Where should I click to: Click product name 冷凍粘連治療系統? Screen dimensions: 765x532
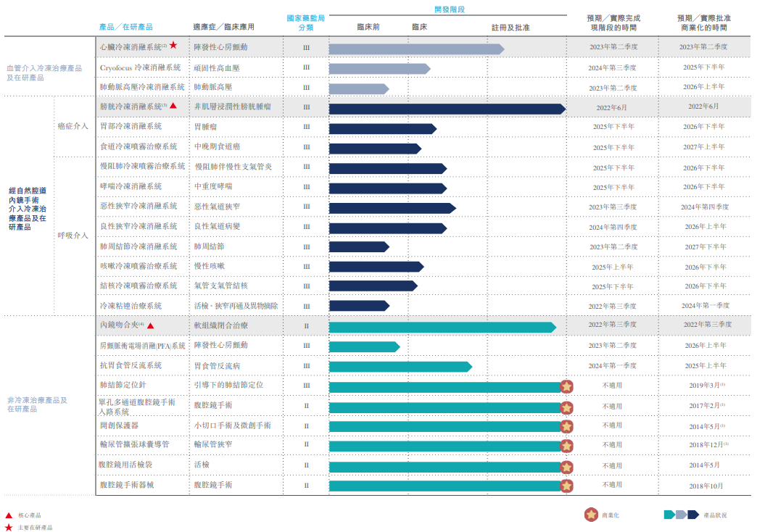(131, 307)
